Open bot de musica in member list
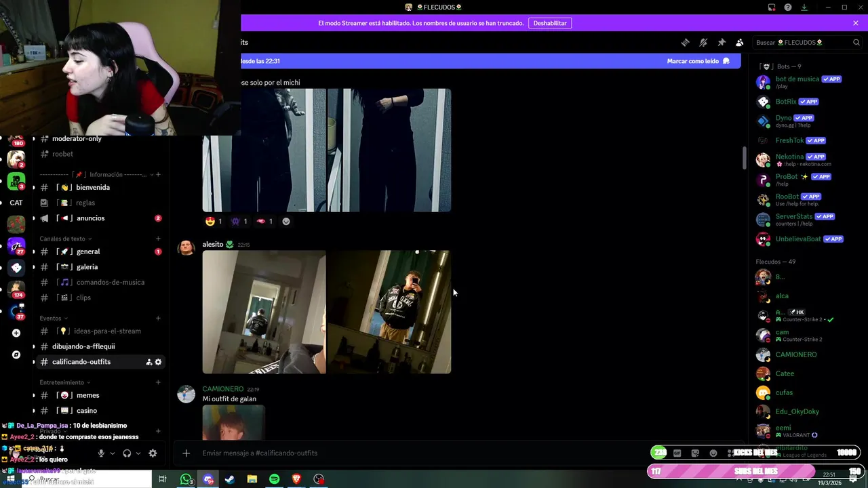The width and height of the screenshot is (868, 488). (x=807, y=82)
